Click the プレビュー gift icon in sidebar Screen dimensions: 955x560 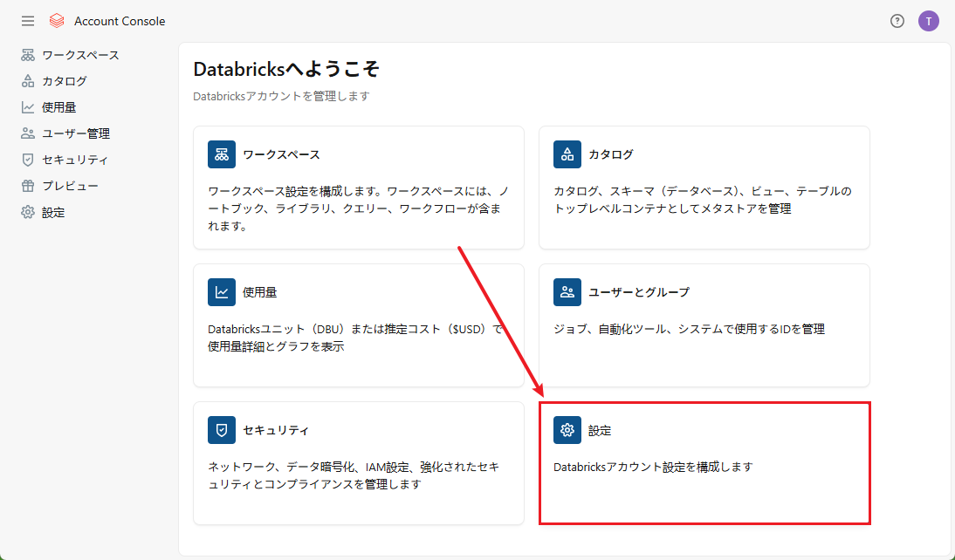pos(28,186)
